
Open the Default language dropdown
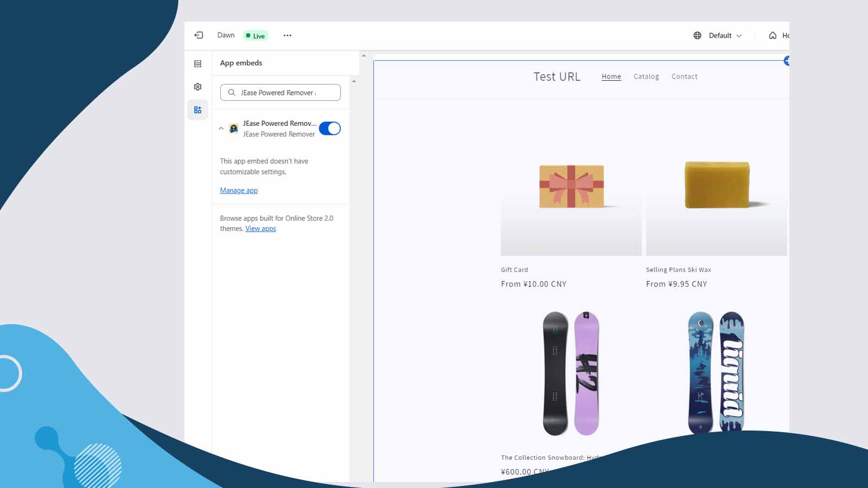tap(723, 35)
